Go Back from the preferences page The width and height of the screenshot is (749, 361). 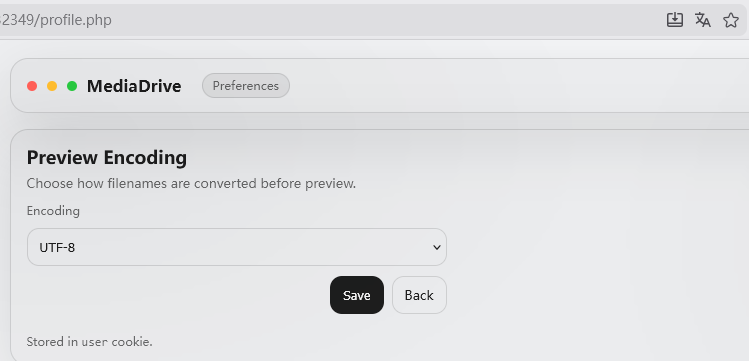(x=419, y=295)
